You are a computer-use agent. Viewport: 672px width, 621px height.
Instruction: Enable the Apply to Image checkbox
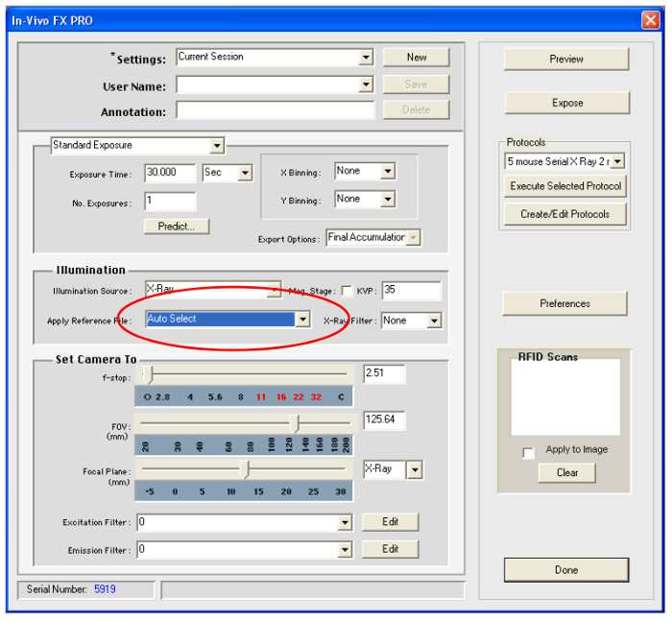point(528,453)
